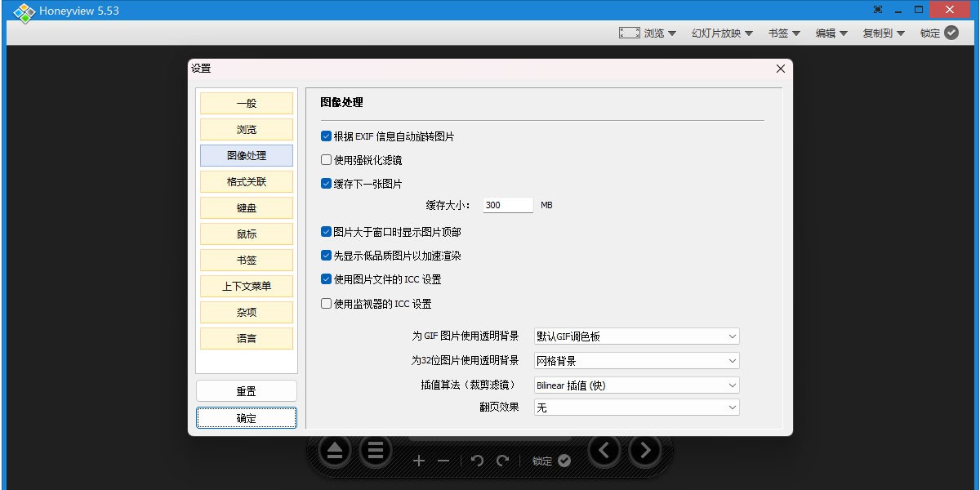Viewport: 980px width, 490px height.
Task: Click the zoom out minus icon
Action: [443, 461]
